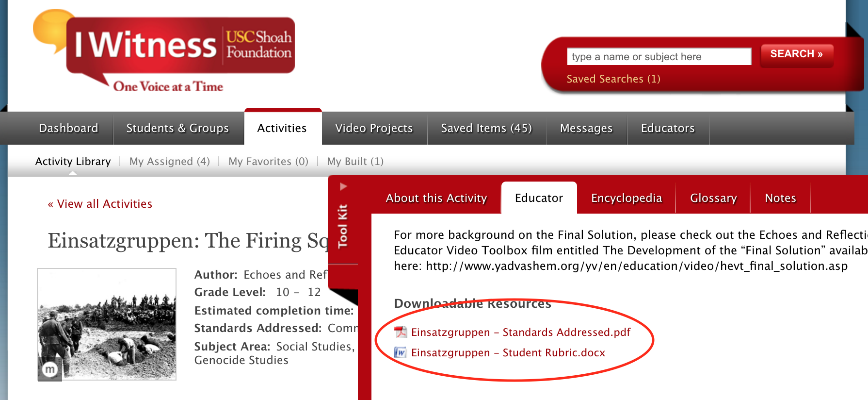
Task: View Saved Items (45) tab
Action: [x=486, y=128]
